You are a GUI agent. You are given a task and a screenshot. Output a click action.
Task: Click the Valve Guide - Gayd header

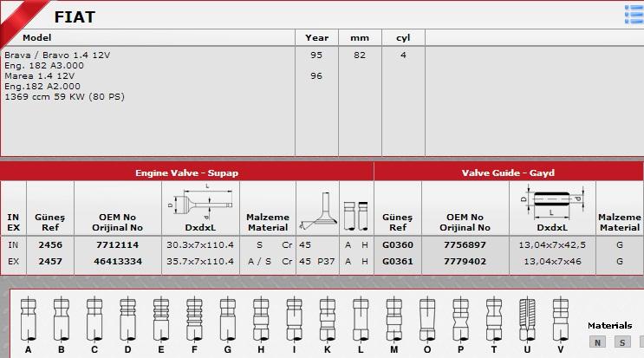[x=508, y=172]
